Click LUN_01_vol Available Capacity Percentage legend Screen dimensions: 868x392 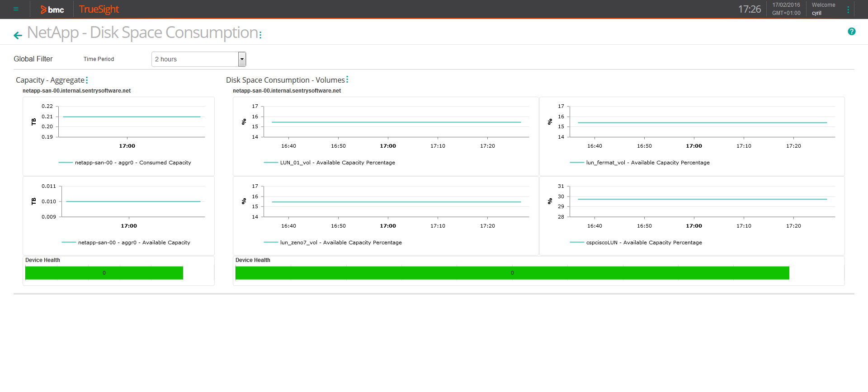click(x=329, y=163)
